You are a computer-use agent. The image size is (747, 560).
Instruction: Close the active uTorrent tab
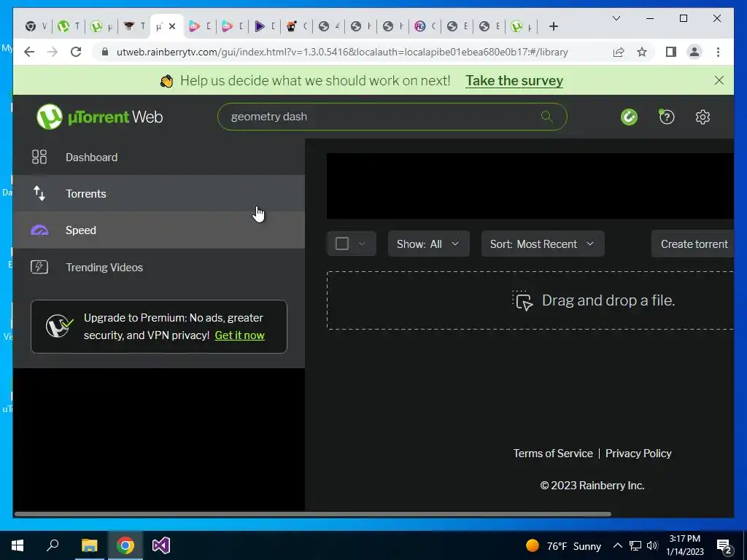coord(172,26)
